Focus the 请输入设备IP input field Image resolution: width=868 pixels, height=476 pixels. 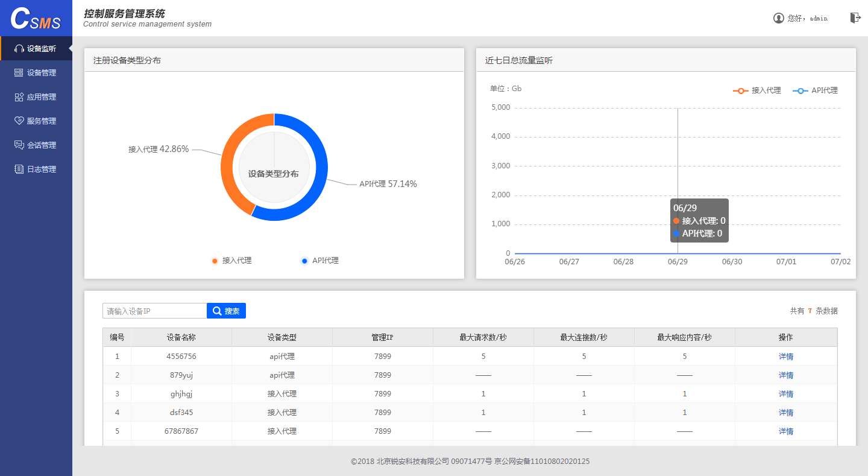(154, 311)
